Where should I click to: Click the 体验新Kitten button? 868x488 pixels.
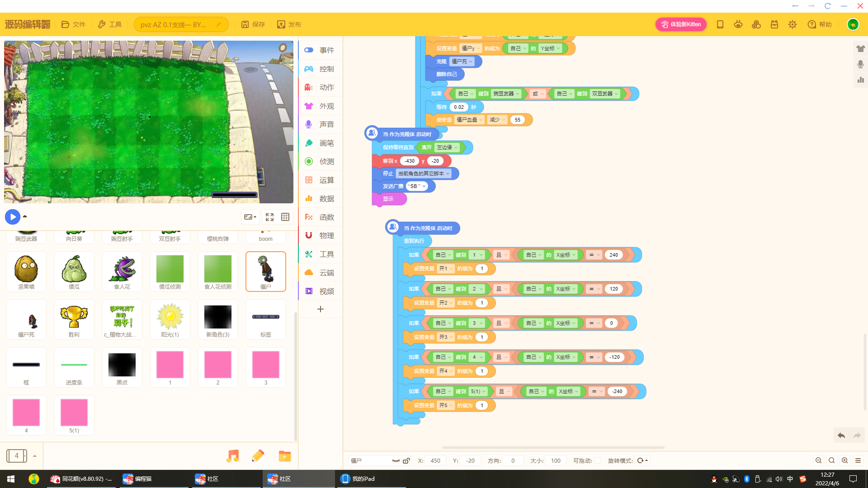[681, 24]
